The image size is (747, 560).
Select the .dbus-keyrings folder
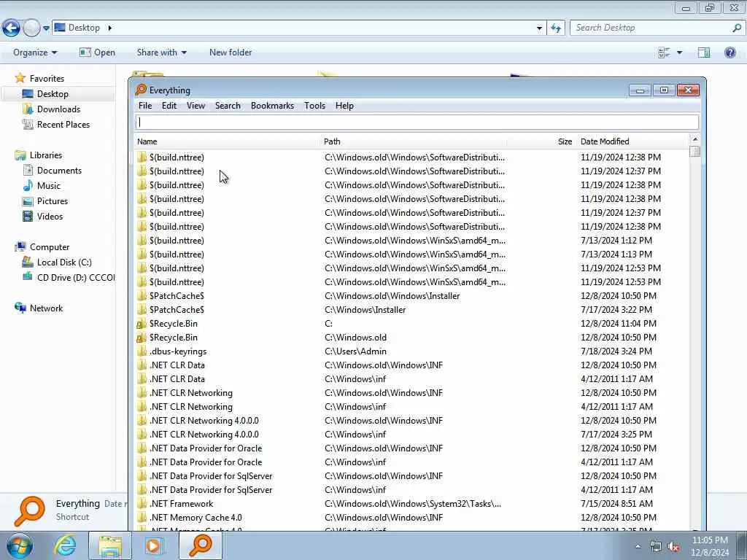[x=412, y=351]
